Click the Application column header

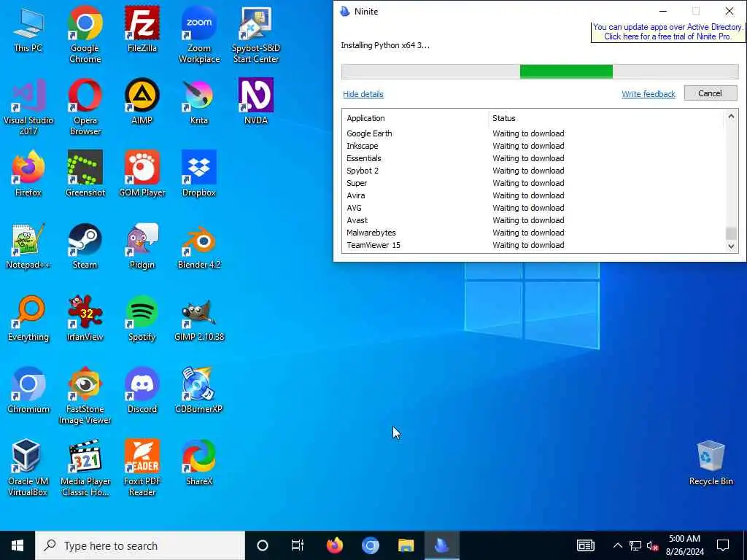pos(365,118)
